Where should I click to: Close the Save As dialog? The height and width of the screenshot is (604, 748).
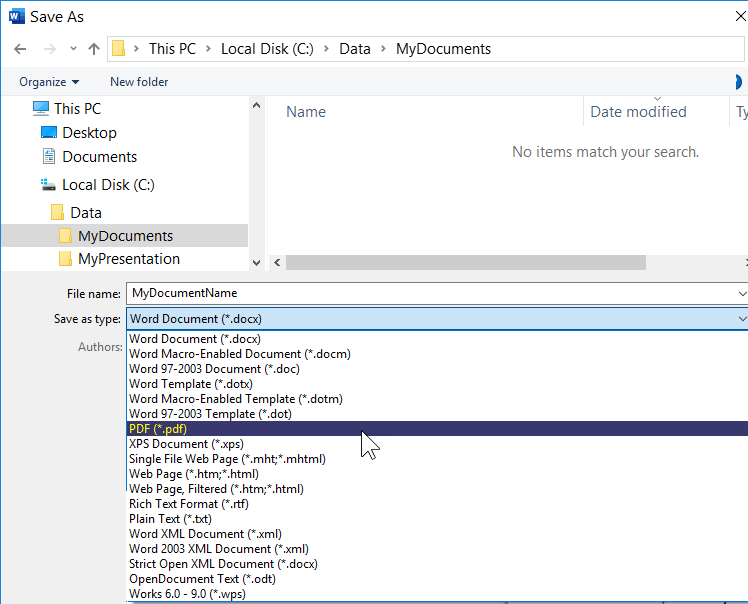(x=740, y=17)
